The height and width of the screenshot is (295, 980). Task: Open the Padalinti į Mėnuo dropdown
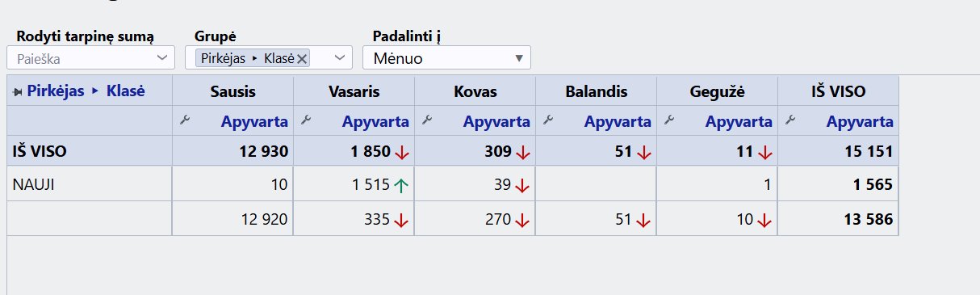click(446, 58)
